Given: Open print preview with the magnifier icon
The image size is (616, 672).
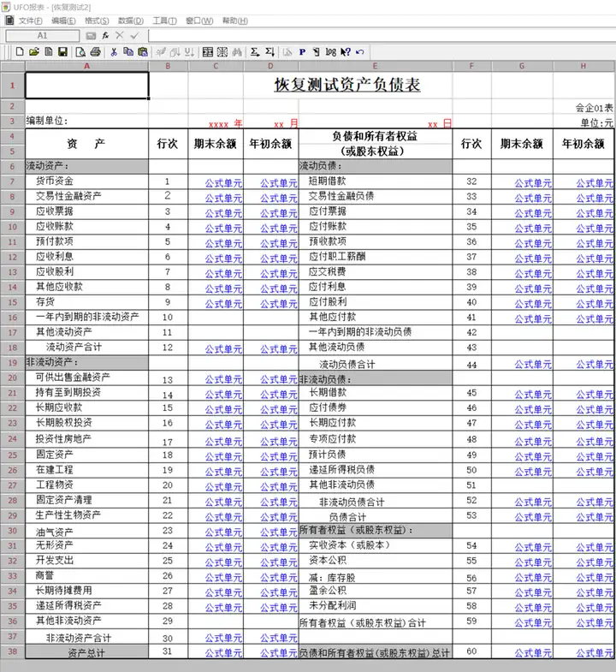Looking at the screenshot, I should (80, 52).
